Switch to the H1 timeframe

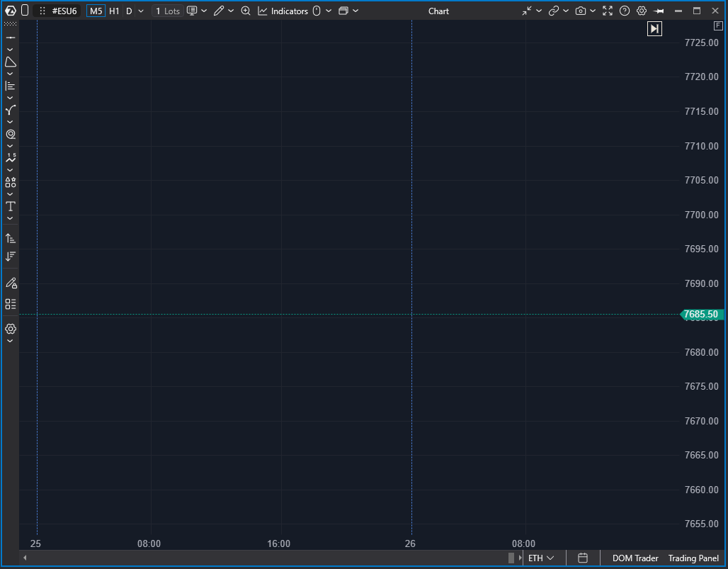(114, 11)
